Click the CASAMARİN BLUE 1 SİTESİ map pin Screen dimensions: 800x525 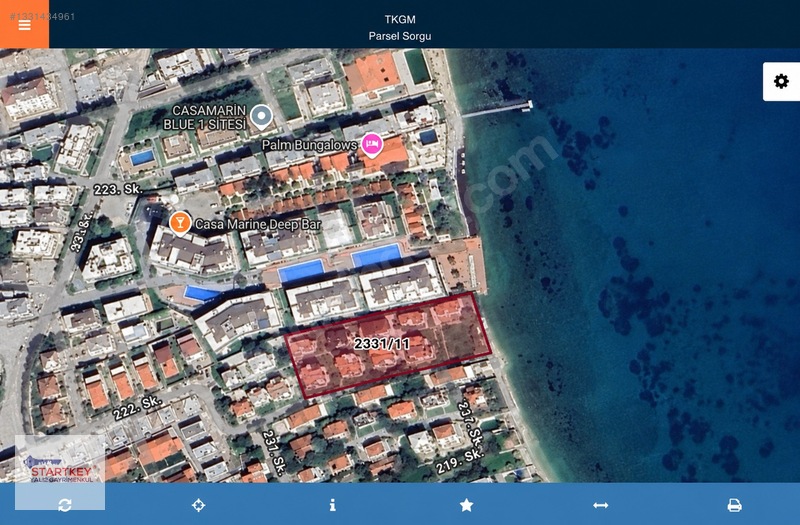(x=262, y=116)
